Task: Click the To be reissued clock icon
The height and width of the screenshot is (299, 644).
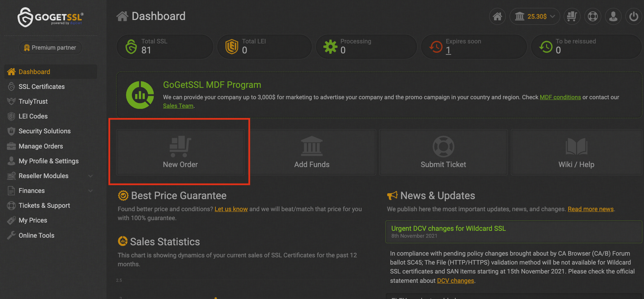Action: [546, 47]
